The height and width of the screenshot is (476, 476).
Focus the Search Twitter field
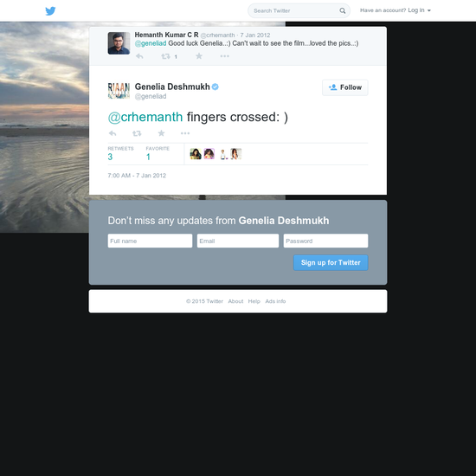pos(294,11)
